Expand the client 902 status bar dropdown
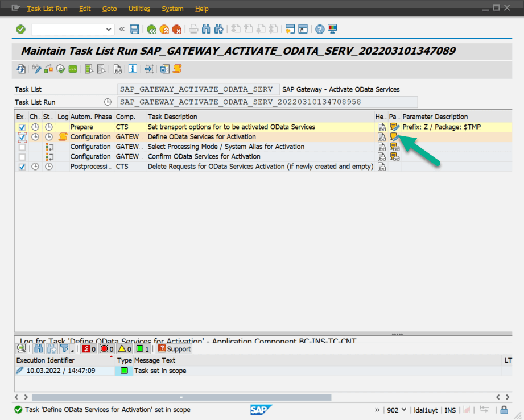Screen dimensions: 524x420 tap(404, 410)
